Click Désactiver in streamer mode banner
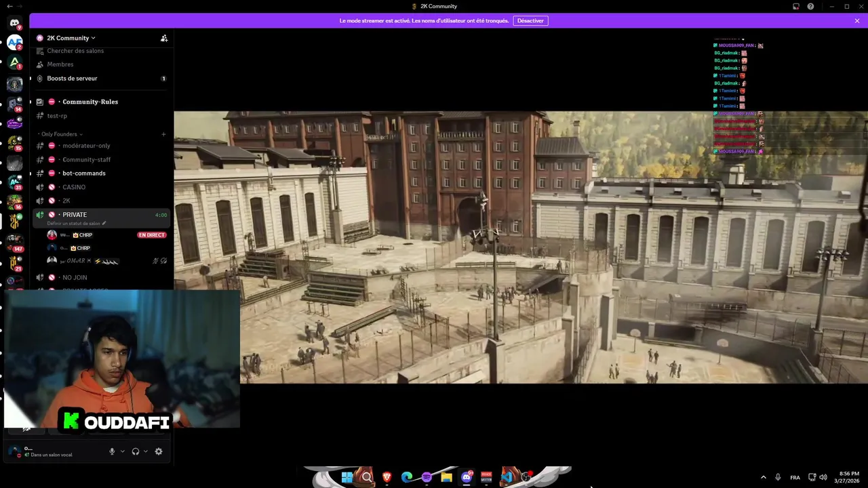Viewport: 868px width, 488px height. coord(530,21)
